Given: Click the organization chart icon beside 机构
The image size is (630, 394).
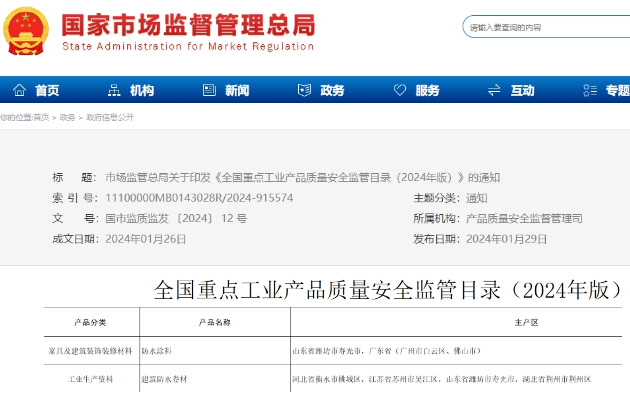Looking at the screenshot, I should tap(114, 90).
